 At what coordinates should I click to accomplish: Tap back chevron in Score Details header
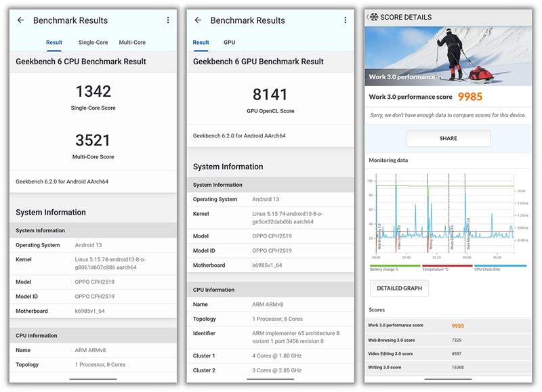(367, 17)
